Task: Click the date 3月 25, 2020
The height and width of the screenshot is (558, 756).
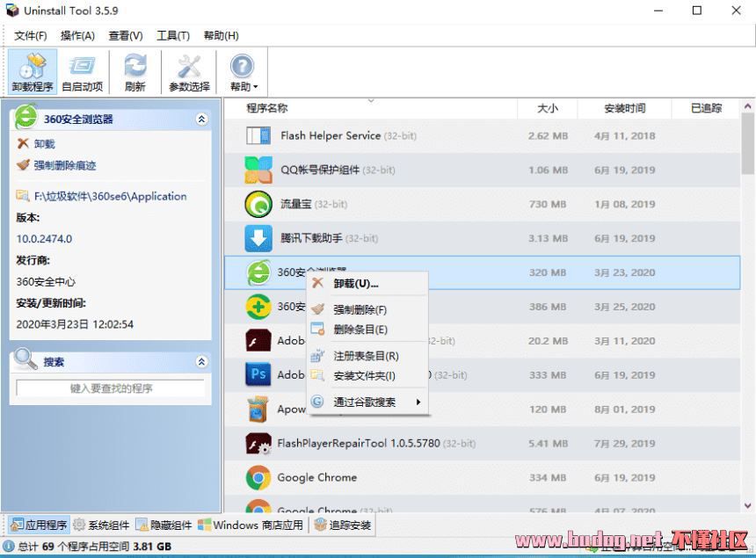Action: point(624,307)
